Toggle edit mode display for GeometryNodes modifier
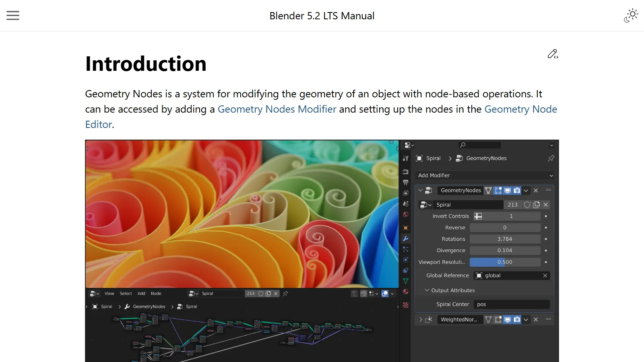This screenshot has width=644, height=362. (x=498, y=190)
